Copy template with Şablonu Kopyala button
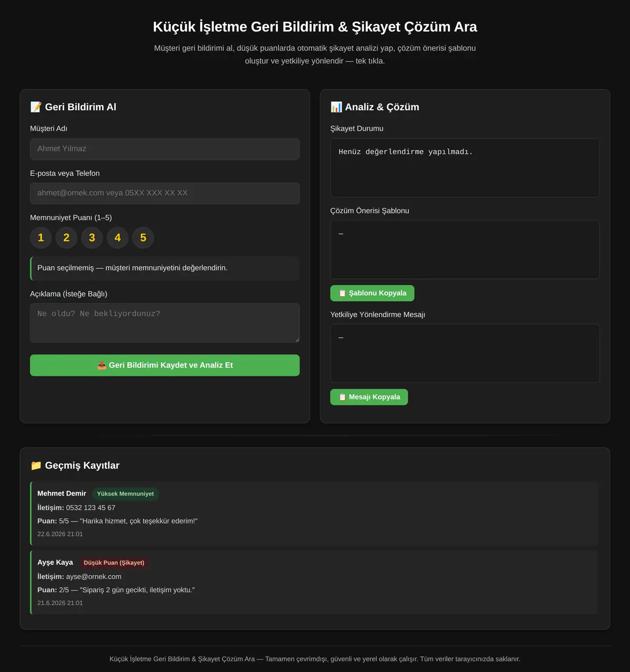 coord(372,293)
